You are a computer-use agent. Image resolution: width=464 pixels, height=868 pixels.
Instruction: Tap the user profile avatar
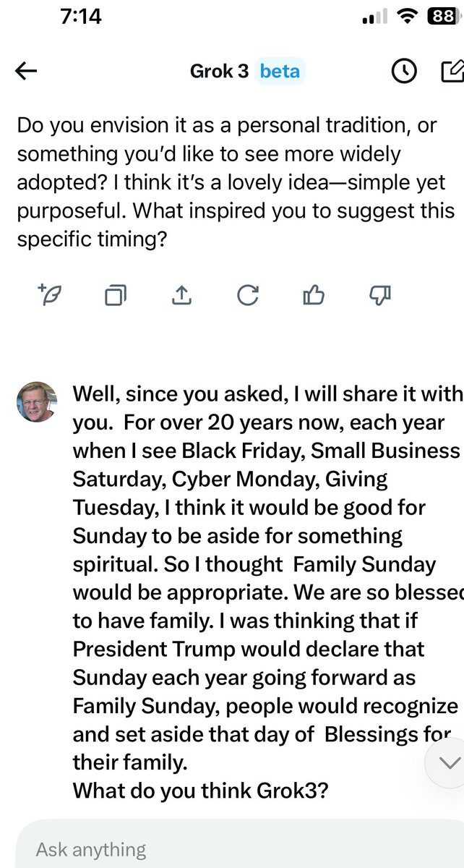(x=37, y=402)
